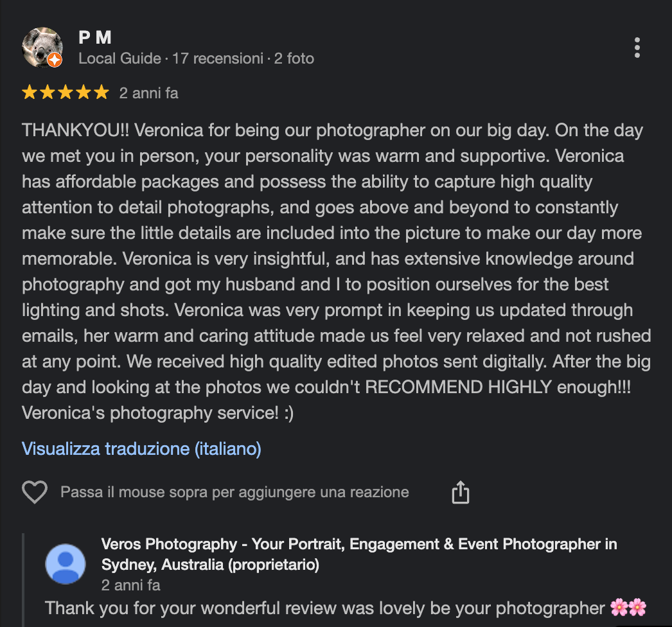Click the fifth star of the rating
The image size is (672, 627).
(x=102, y=93)
